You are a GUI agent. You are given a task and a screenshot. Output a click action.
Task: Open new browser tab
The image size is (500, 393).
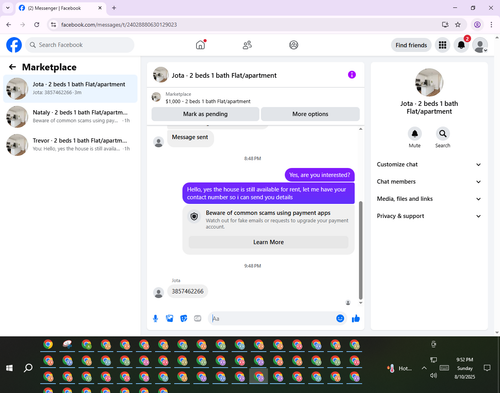[x=114, y=8]
